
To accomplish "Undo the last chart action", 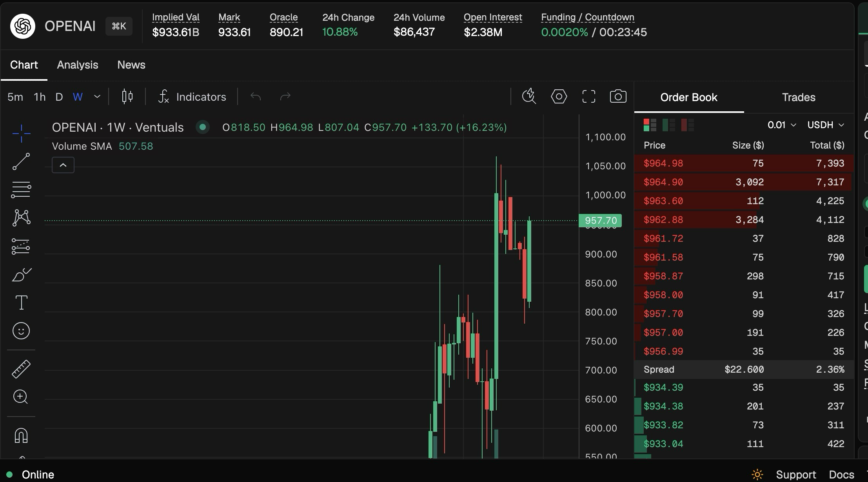I will [x=256, y=96].
